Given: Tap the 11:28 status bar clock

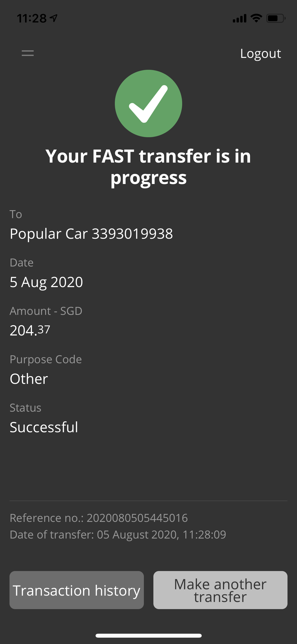Looking at the screenshot, I should pos(32,19).
